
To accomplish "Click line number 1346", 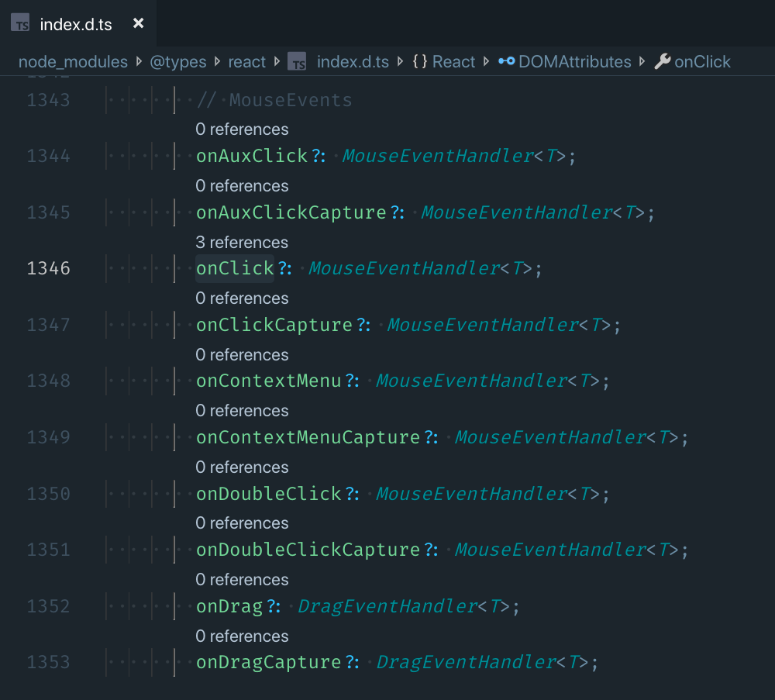I will tap(48, 268).
